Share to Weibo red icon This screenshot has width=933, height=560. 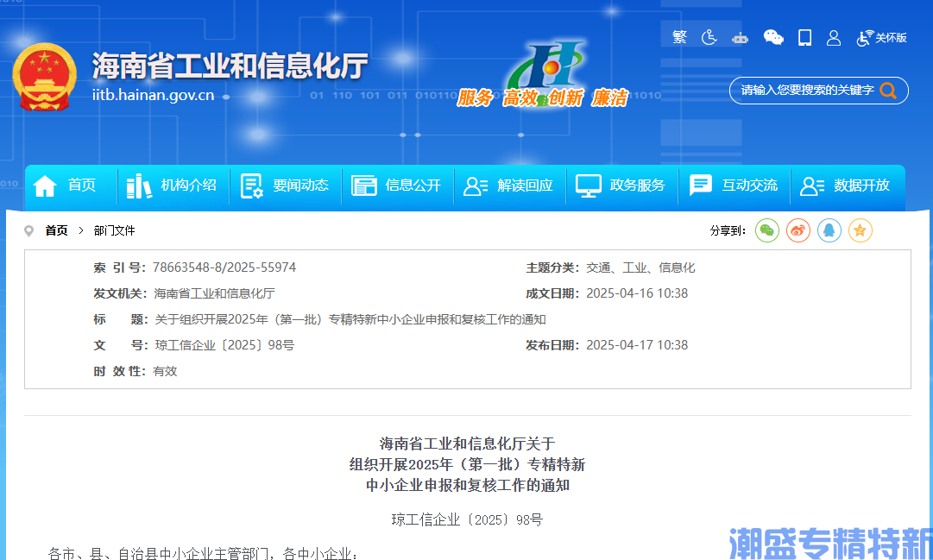click(x=798, y=230)
